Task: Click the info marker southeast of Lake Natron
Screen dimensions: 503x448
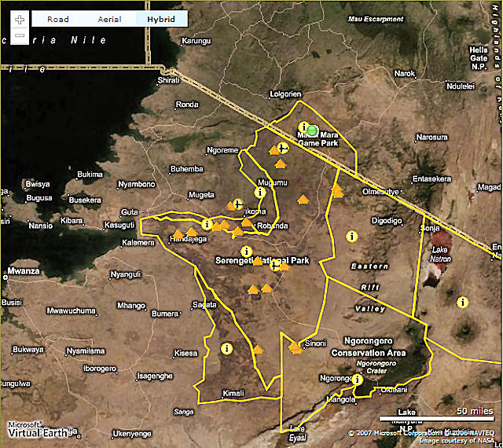Action: (462, 302)
